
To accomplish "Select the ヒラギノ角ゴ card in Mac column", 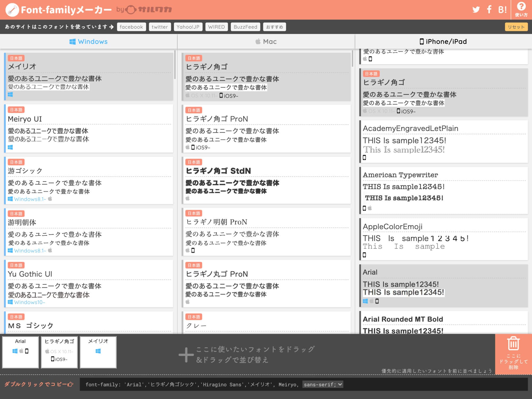I will pos(266,77).
